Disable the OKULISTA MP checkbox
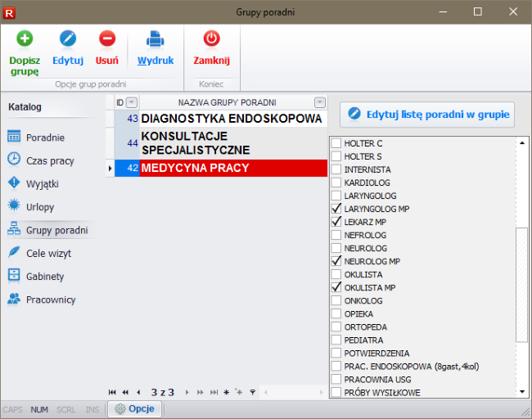This screenshot has width=532, height=419. [x=336, y=287]
